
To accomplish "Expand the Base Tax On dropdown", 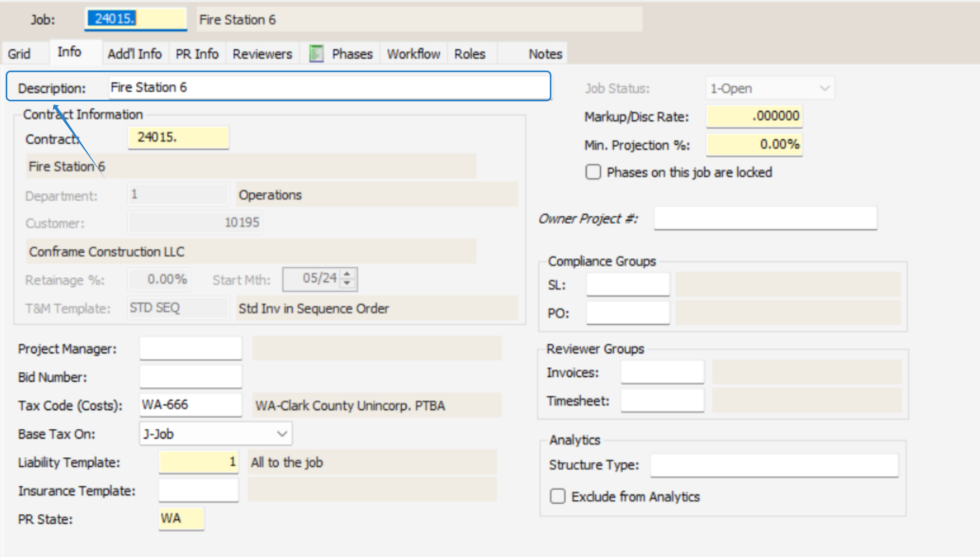I will click(282, 434).
